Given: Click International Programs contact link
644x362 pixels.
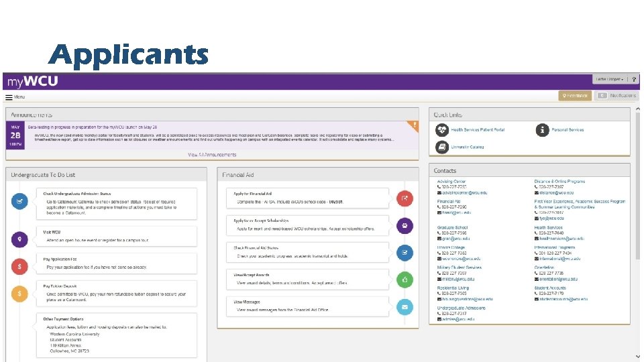Looking at the screenshot, I should [x=555, y=247].
